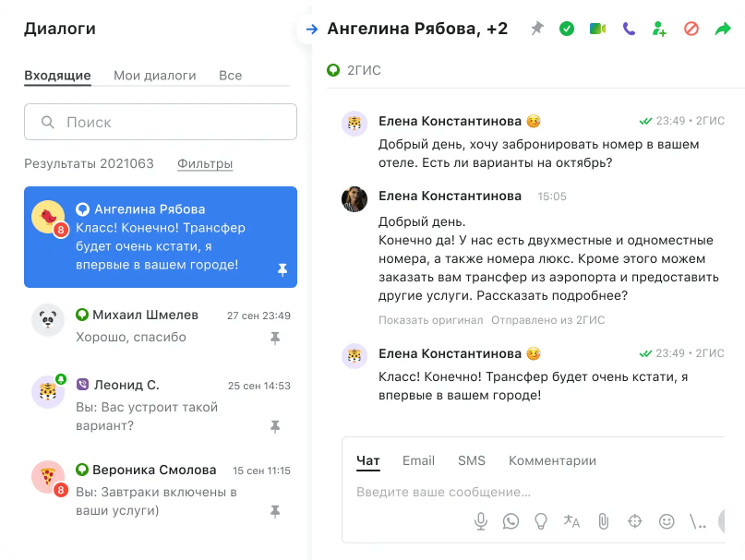Click the 27 сен 23:49 date
This screenshot has width=745, height=560.
tap(258, 316)
